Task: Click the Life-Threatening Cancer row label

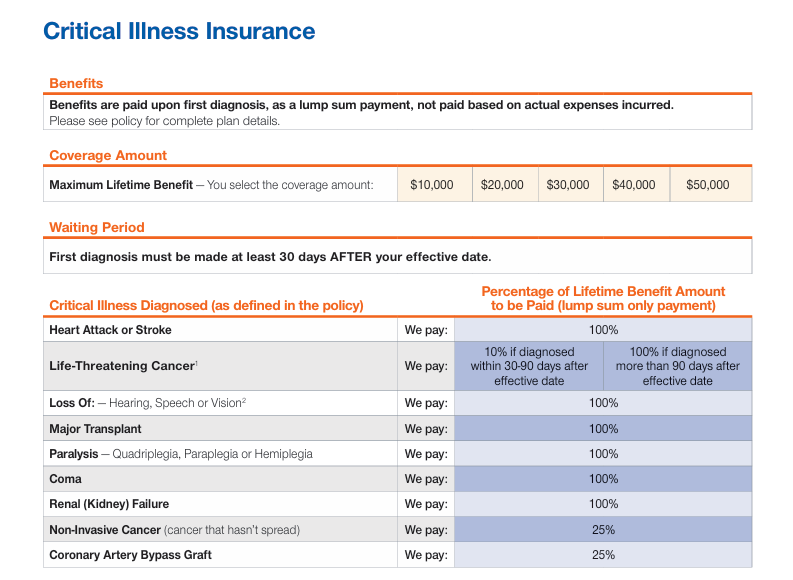Action: pyautogui.click(x=123, y=366)
